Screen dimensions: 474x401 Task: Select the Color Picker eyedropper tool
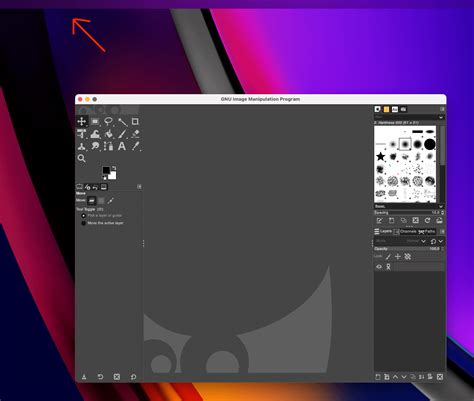[x=135, y=146]
